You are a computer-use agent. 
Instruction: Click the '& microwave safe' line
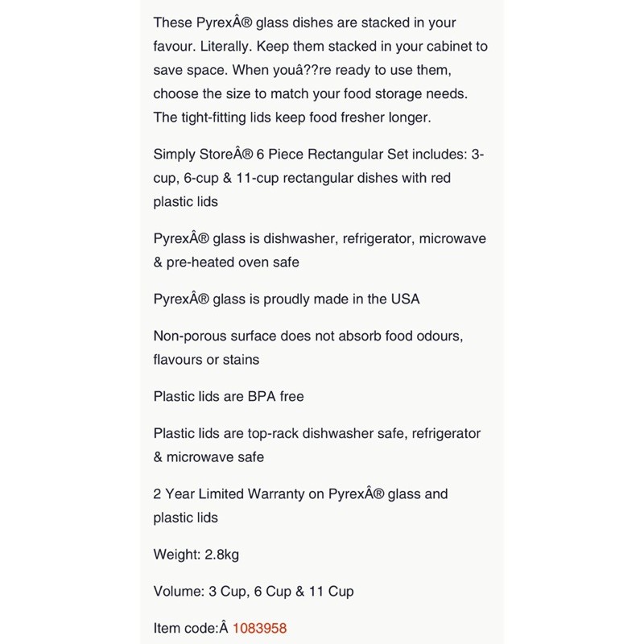pyautogui.click(x=208, y=457)
